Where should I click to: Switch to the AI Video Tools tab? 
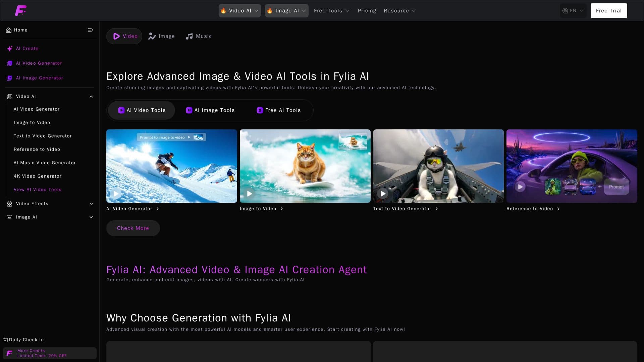coord(142,110)
